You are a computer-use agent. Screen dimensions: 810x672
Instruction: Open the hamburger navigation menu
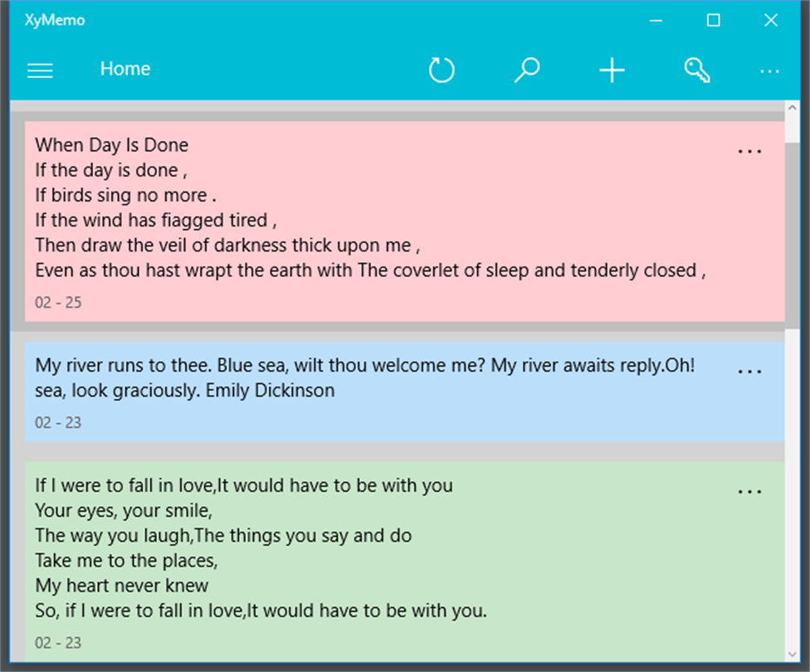(x=40, y=71)
